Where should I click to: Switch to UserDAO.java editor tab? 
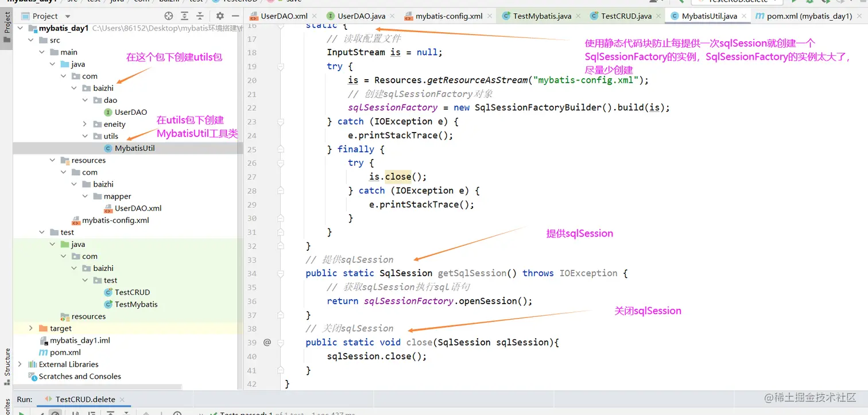[361, 16]
